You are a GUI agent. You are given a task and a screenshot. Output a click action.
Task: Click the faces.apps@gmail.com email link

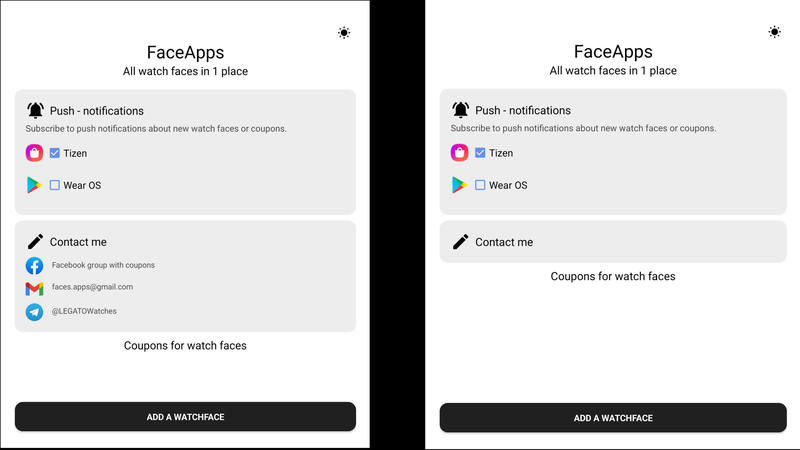[x=92, y=287]
